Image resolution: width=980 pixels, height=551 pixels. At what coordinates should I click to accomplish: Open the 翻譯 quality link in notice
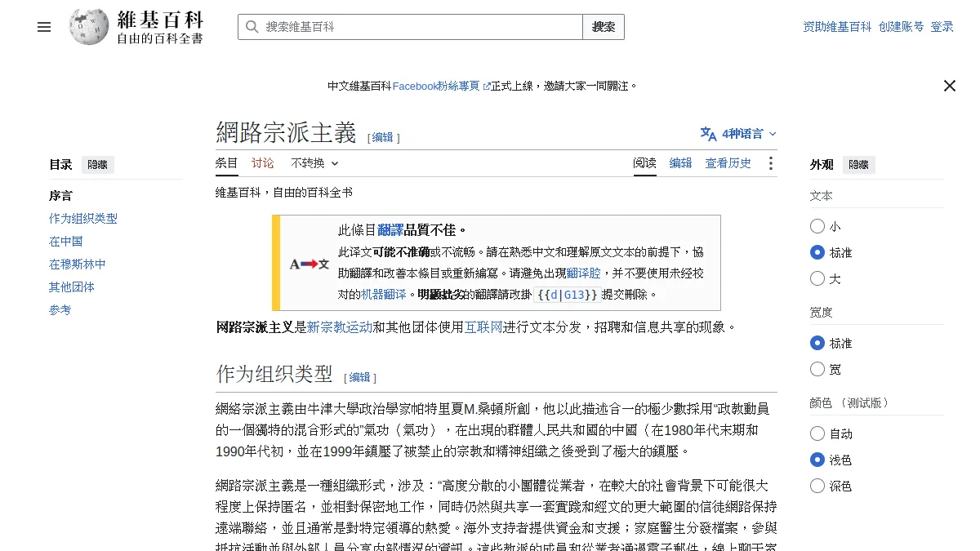click(x=390, y=230)
